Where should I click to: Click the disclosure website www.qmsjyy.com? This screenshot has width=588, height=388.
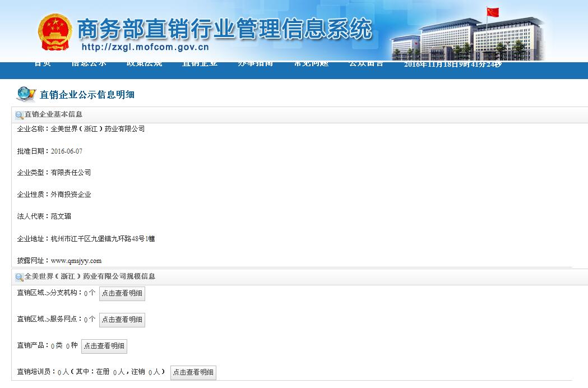pyautogui.click(x=76, y=261)
